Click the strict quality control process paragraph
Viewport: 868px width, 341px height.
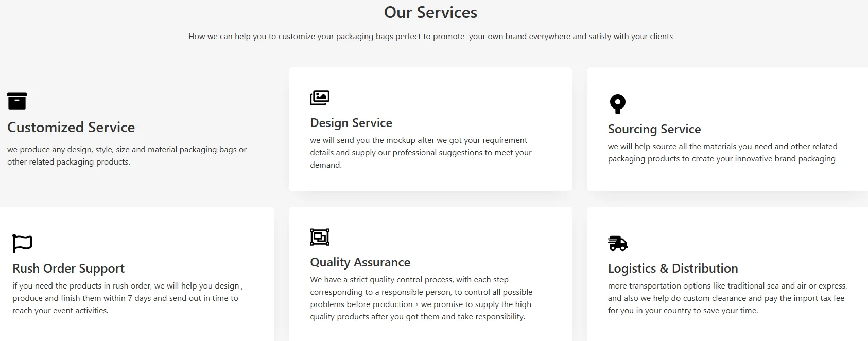tap(421, 298)
